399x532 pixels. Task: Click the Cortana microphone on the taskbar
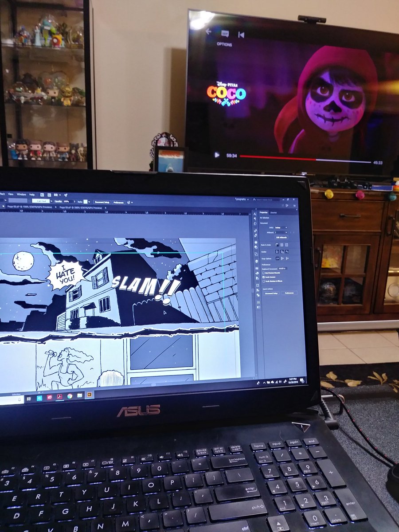click(x=20, y=399)
